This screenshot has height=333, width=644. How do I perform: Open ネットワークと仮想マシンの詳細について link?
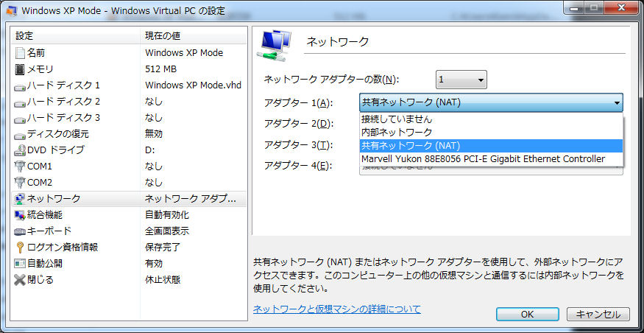337,309
